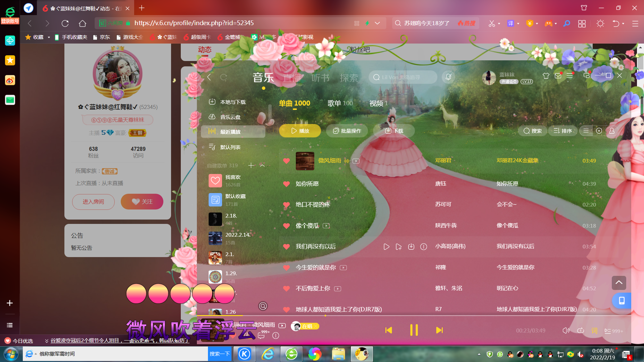Seek on the song progress bar
This screenshot has width=644, height=362.
coord(414,315)
